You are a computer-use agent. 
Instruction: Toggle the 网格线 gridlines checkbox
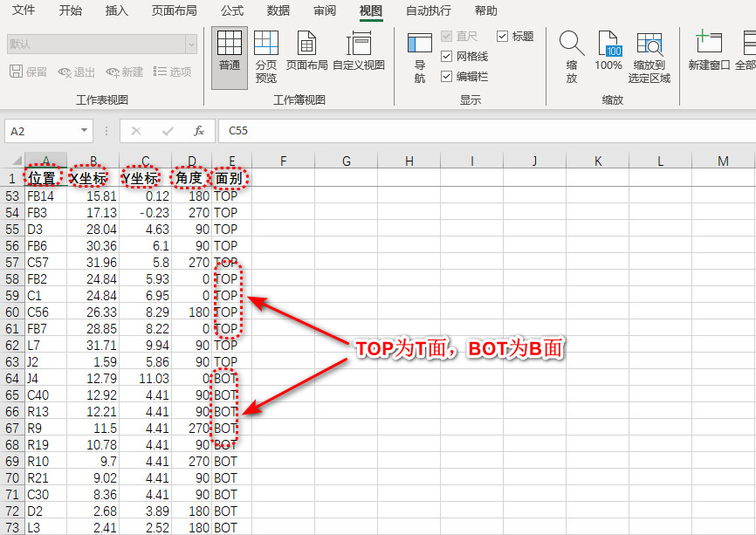tap(447, 56)
